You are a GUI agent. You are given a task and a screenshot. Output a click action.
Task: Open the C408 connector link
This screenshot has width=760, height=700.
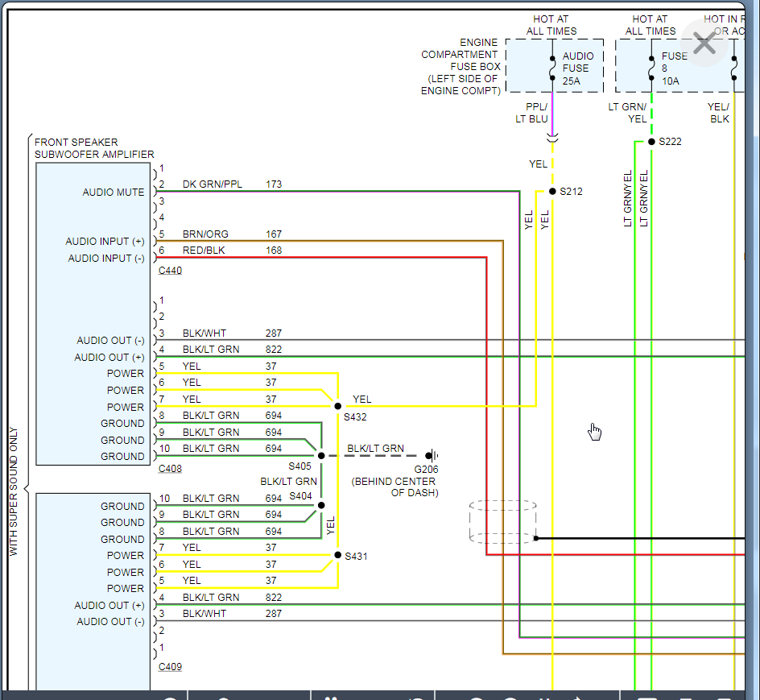(x=170, y=469)
